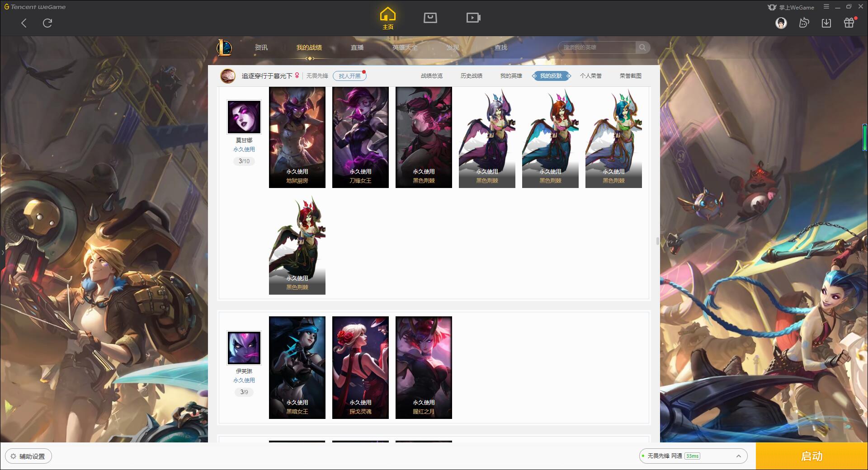Open the user avatar profile
The width and height of the screenshot is (868, 470).
781,23
